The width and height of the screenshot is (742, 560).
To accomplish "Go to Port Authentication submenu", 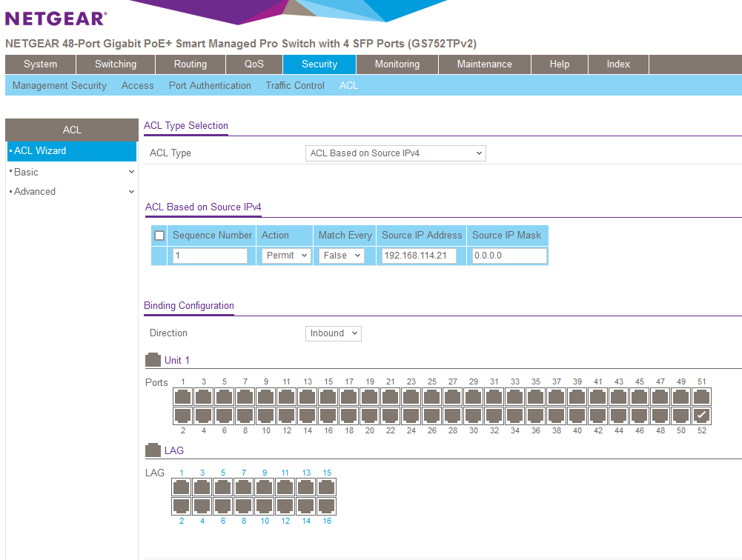I will pos(210,86).
